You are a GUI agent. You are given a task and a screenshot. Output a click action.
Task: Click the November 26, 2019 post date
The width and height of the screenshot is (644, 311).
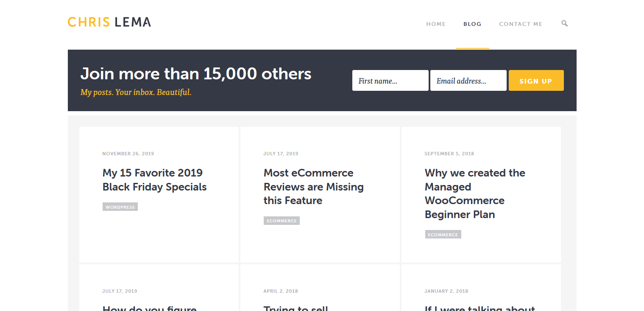pos(128,154)
